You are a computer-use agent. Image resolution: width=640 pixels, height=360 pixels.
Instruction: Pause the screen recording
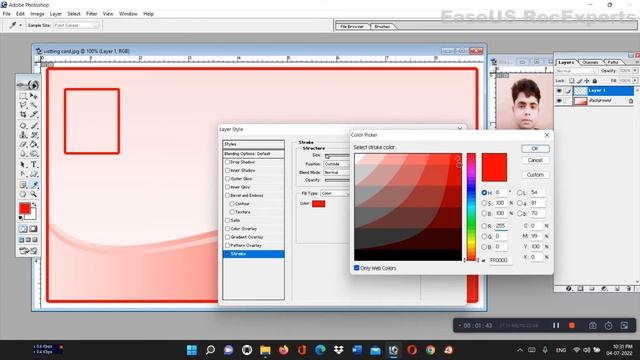pos(556,325)
